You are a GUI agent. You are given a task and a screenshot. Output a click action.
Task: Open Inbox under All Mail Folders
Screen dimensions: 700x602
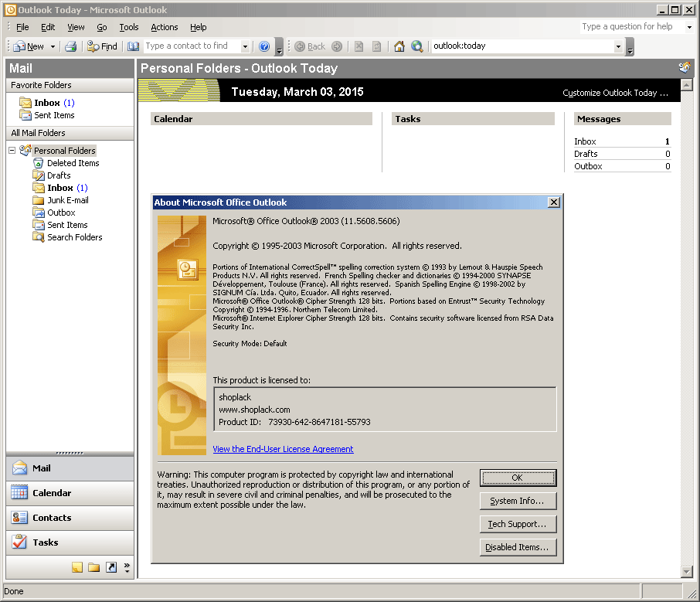click(60, 188)
